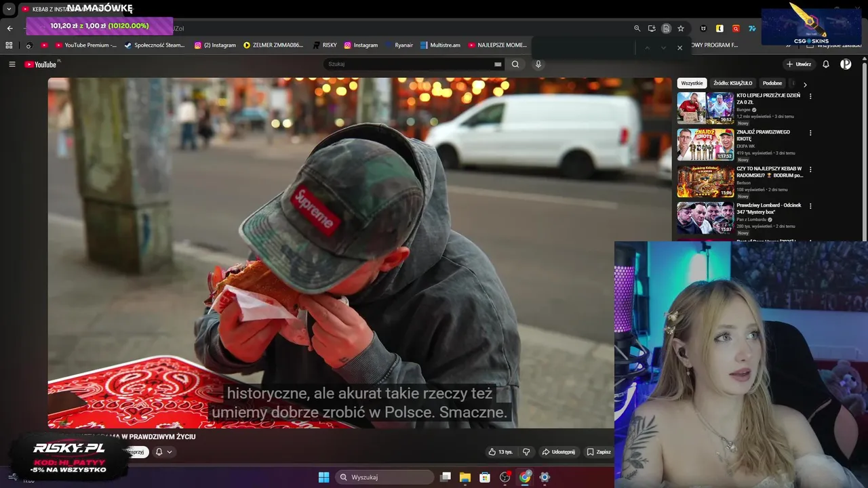
Task: Click the Windows Wyszukaj search box
Action: (x=384, y=477)
